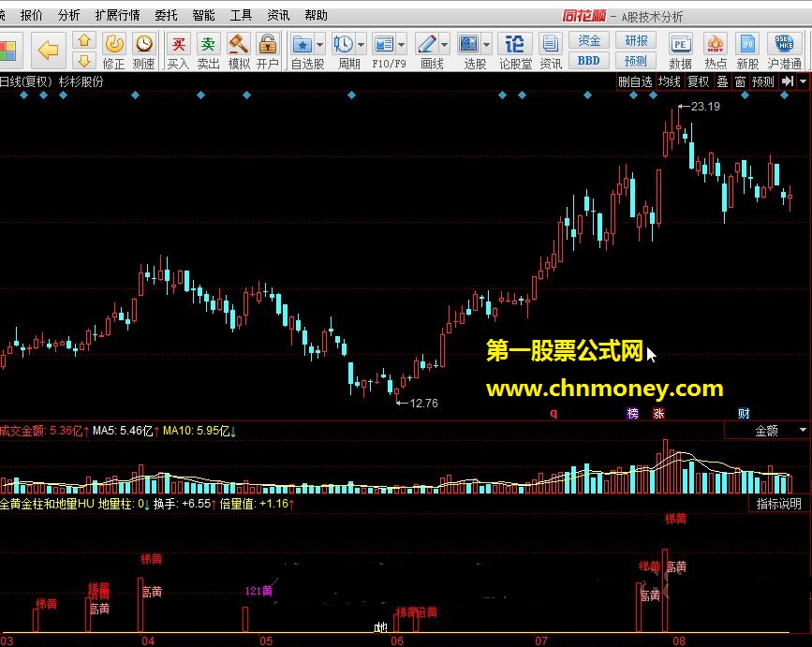Open chart header options dropdown arrow
The width and height of the screenshot is (812, 647).
[804, 81]
